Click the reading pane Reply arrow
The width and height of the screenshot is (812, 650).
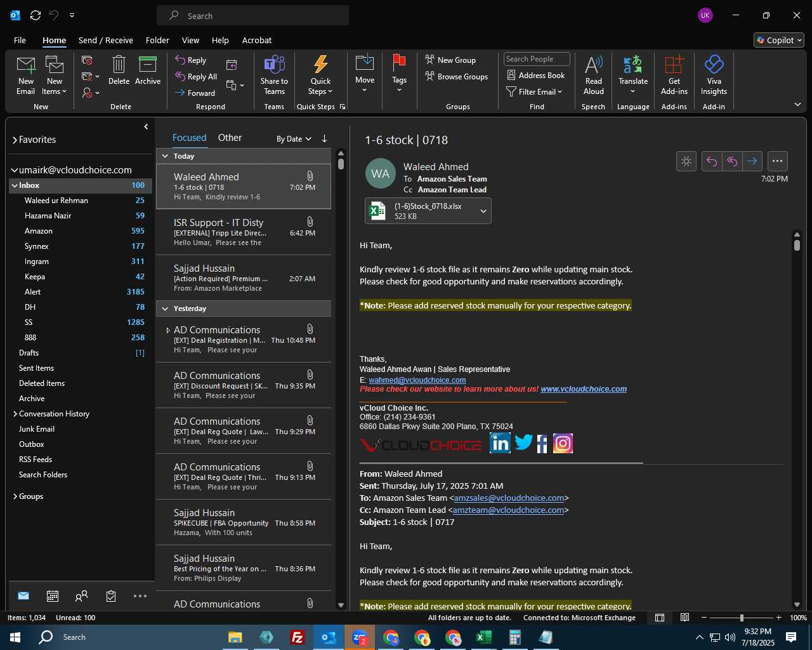pyautogui.click(x=712, y=161)
